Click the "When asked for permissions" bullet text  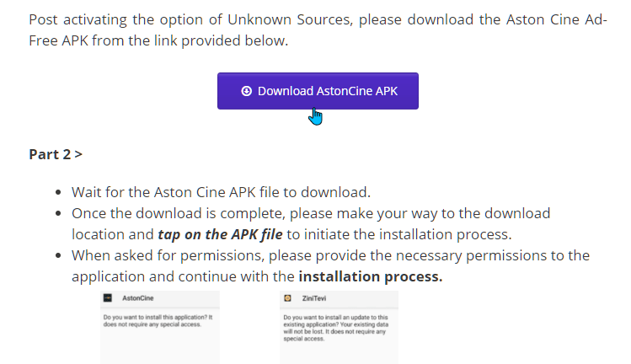330,255
